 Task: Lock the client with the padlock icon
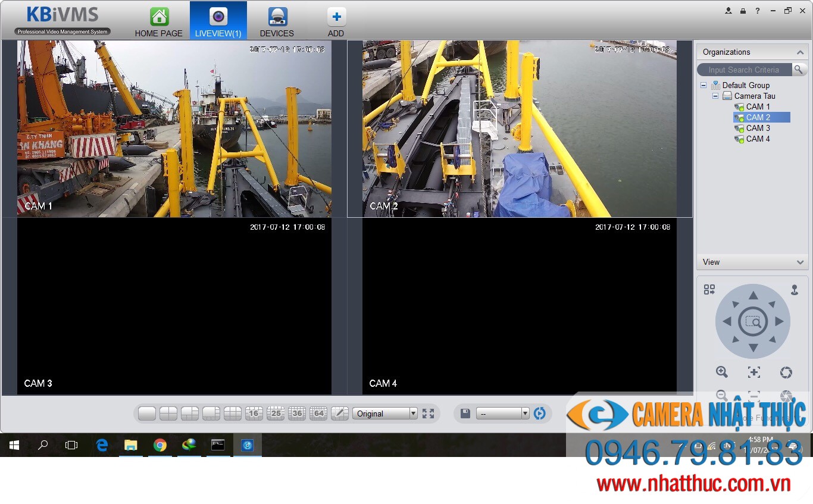[x=743, y=11]
